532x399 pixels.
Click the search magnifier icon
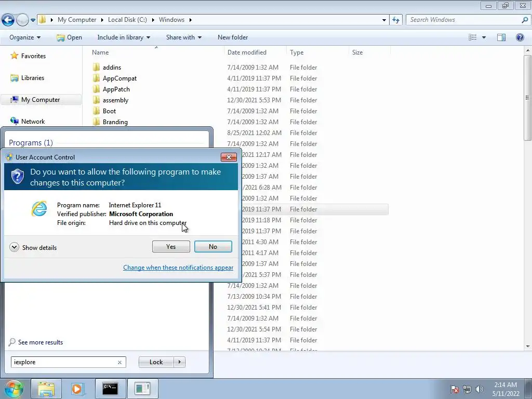pyautogui.click(x=525, y=20)
